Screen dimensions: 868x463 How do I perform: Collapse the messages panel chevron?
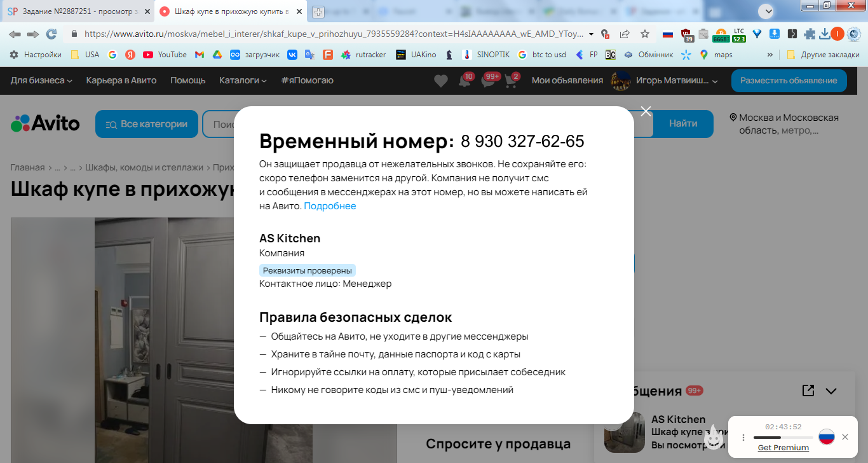[x=831, y=390]
